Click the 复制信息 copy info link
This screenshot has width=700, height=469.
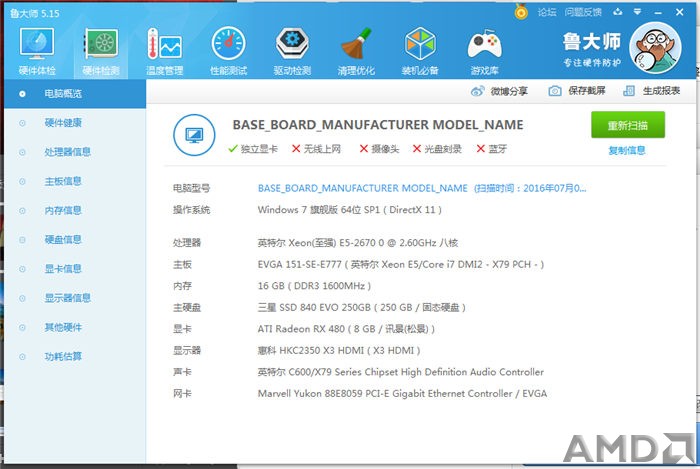coord(627,150)
